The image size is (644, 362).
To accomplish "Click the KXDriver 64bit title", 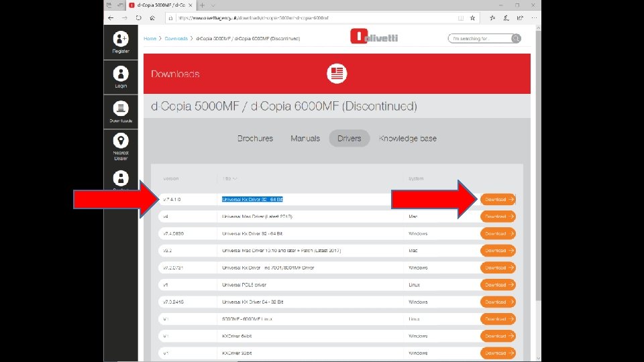I will [237, 336].
